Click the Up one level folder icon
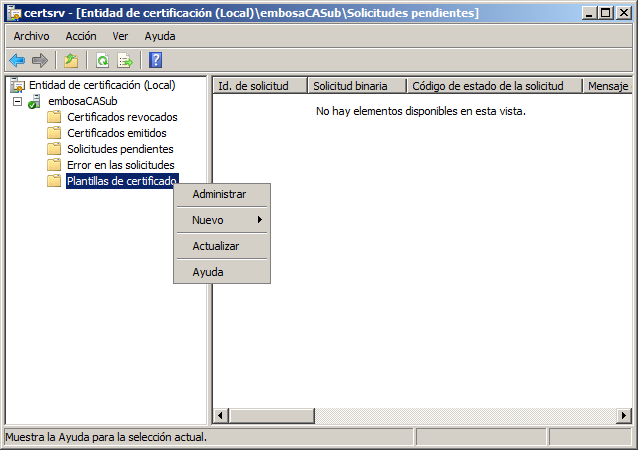Viewport: 638px width, 450px height. click(71, 60)
